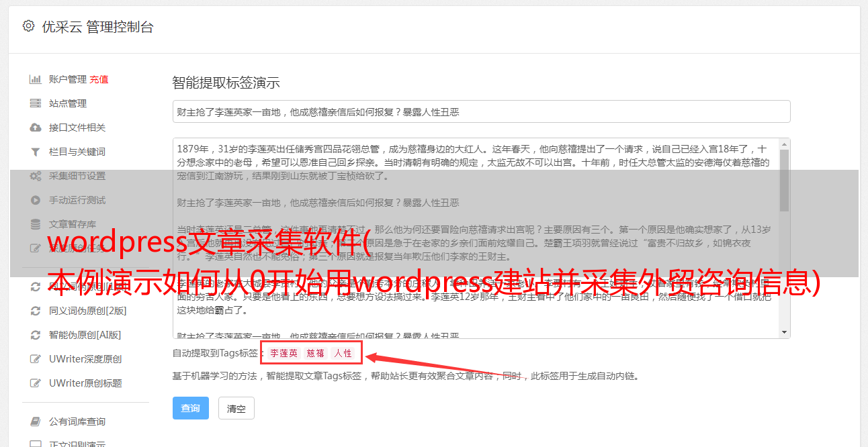This screenshot has width=868, height=447.
Task: Open 站点管理 via its server icon
Action: click(36, 103)
